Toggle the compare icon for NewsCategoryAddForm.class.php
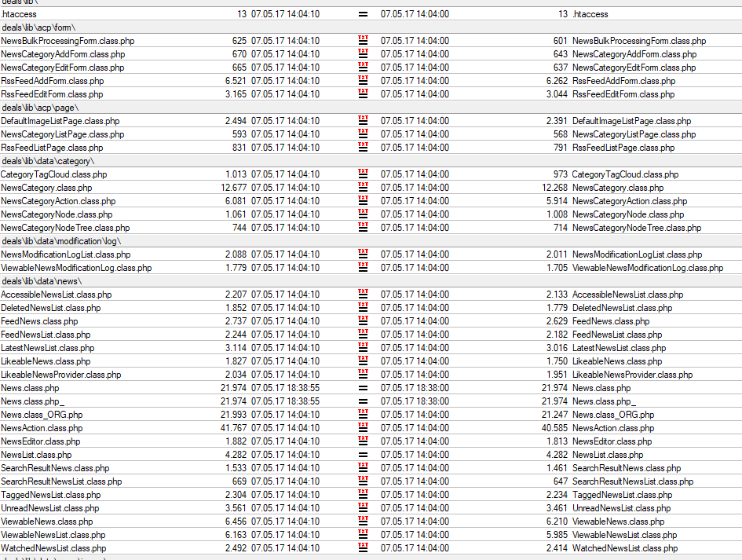The height and width of the screenshot is (560, 742). coord(363,53)
